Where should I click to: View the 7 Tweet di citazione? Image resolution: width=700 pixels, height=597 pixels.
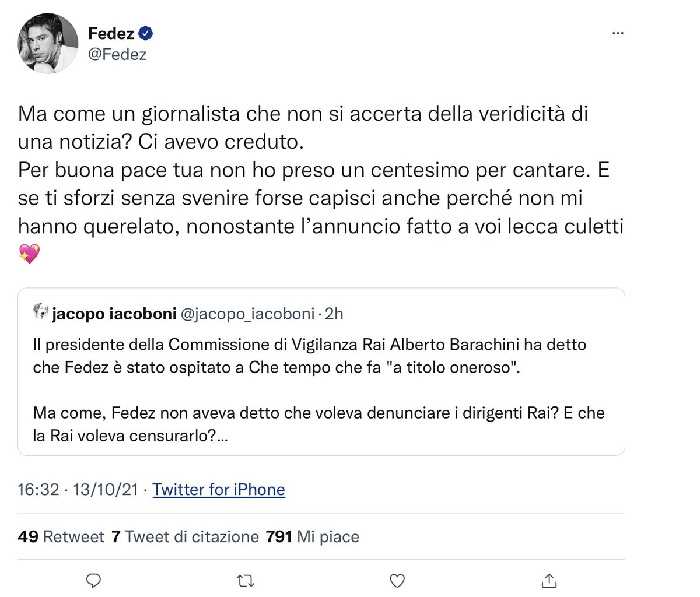pos(185,536)
